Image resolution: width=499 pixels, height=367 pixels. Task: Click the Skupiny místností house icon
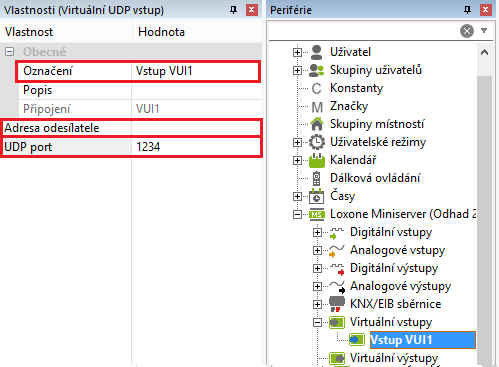pyautogui.click(x=317, y=124)
